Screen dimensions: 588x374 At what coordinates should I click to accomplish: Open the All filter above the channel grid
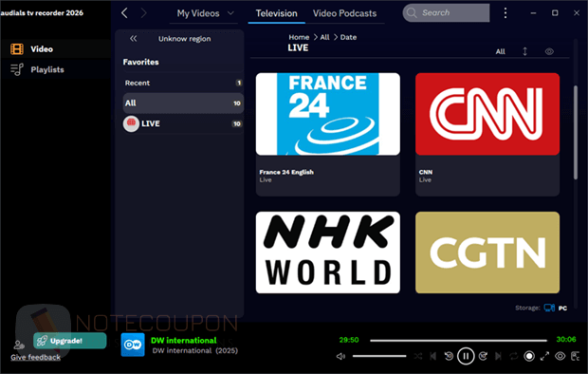pyautogui.click(x=500, y=52)
